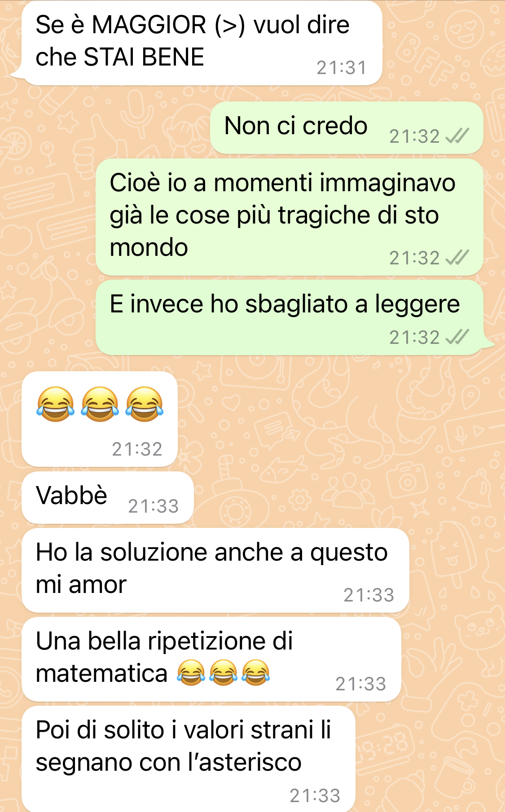Image resolution: width=505 pixels, height=812 pixels.
Task: Tap the 21:33 timestamp next to 'Vabbè'
Action: [154, 506]
